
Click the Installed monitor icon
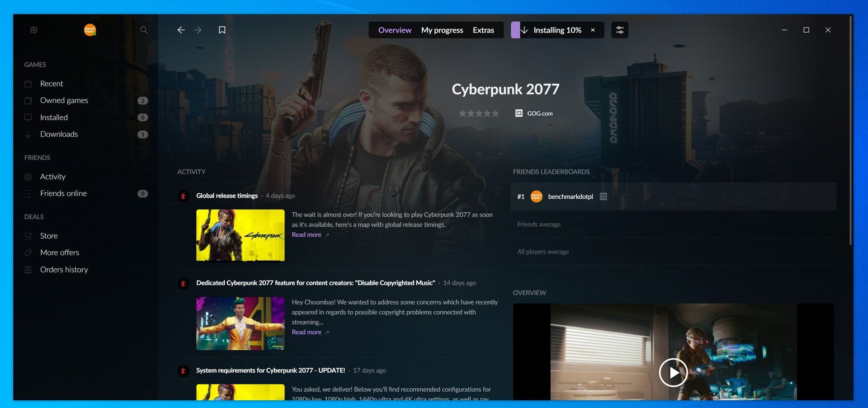coord(28,117)
